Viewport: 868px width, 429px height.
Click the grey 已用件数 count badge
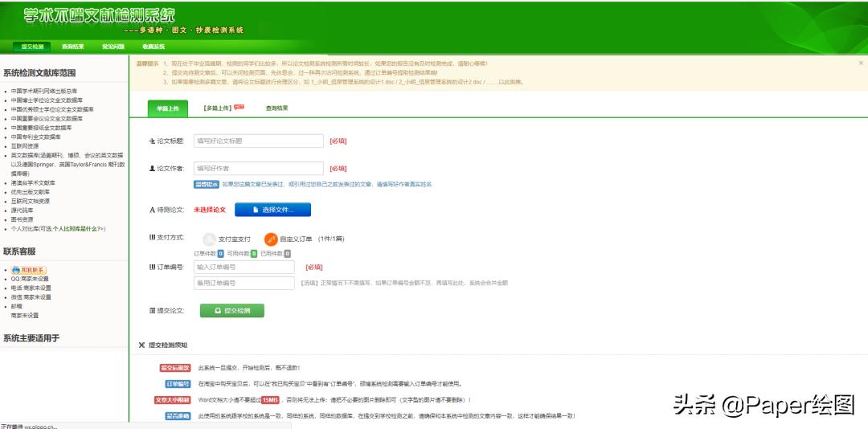point(287,254)
